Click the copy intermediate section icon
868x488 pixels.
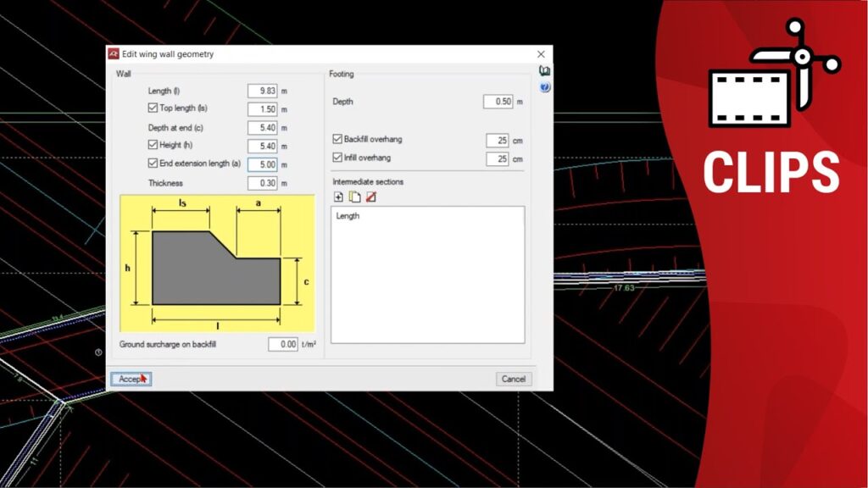(x=354, y=197)
